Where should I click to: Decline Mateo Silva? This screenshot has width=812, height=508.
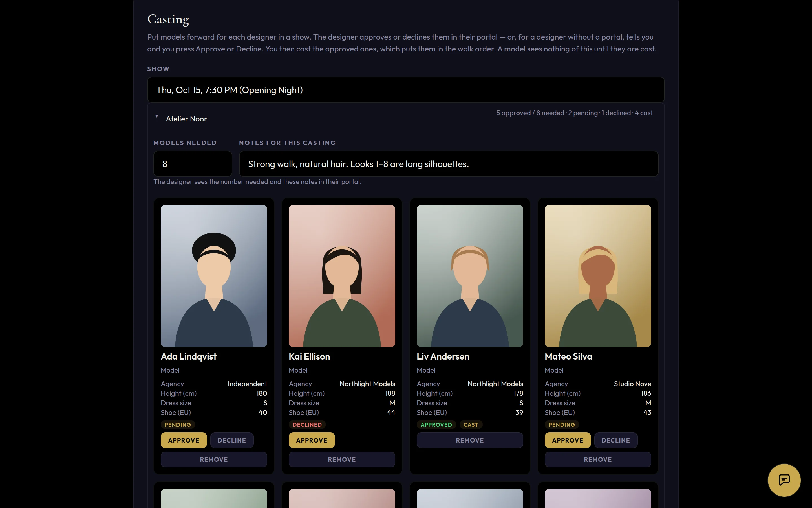tap(616, 440)
